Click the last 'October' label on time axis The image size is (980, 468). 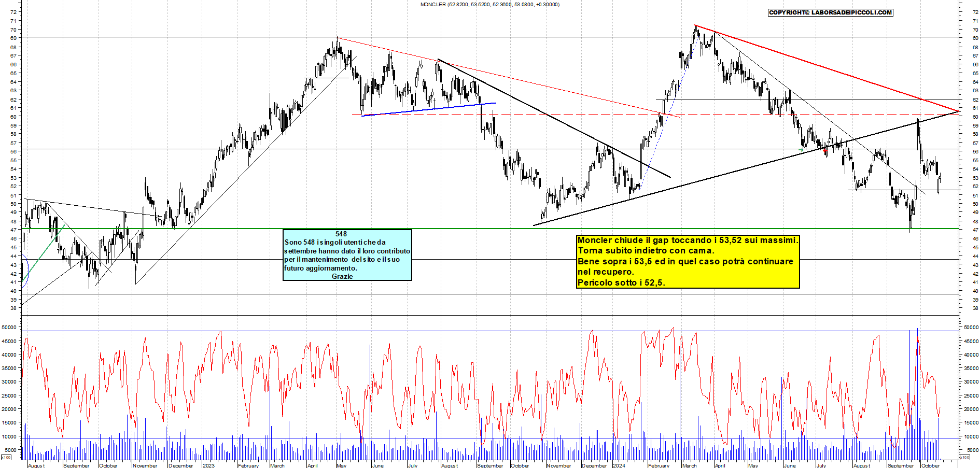pos(931,465)
